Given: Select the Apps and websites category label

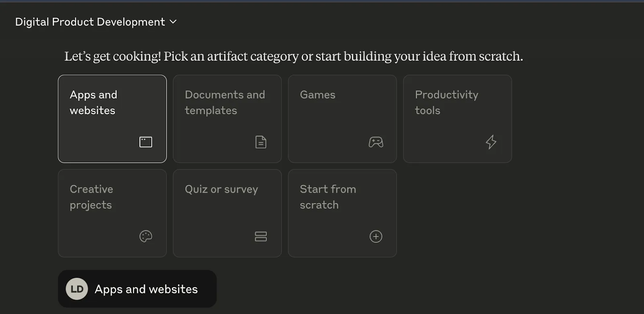Looking at the screenshot, I should pos(93,103).
